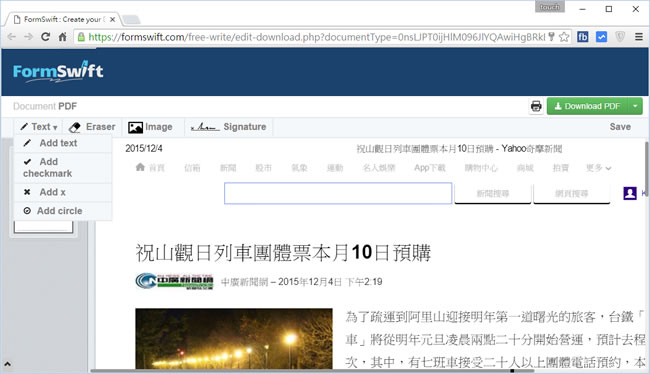Viewport: 650px width, 374px height.
Task: Click the address bar URL
Action: 317,37
